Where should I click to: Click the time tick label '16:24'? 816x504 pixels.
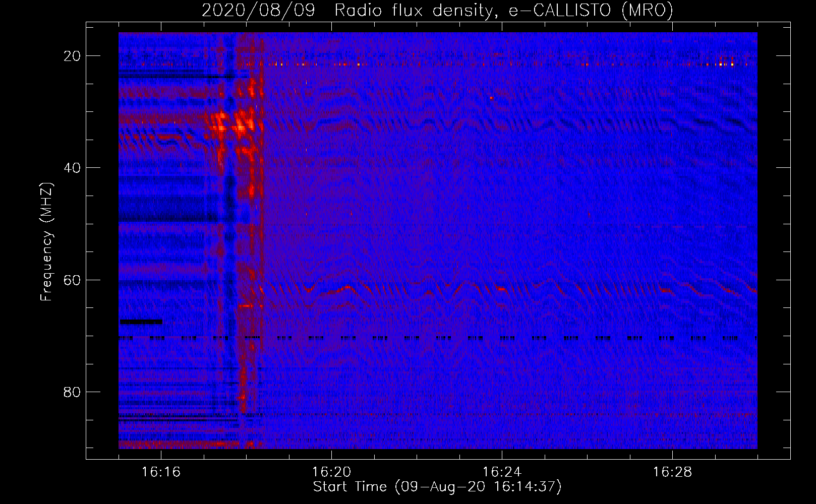(x=502, y=472)
